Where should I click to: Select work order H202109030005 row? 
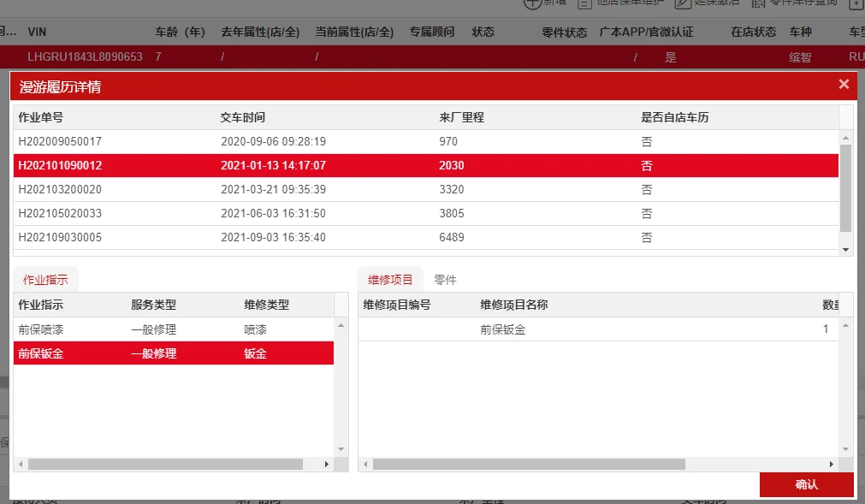tap(426, 238)
